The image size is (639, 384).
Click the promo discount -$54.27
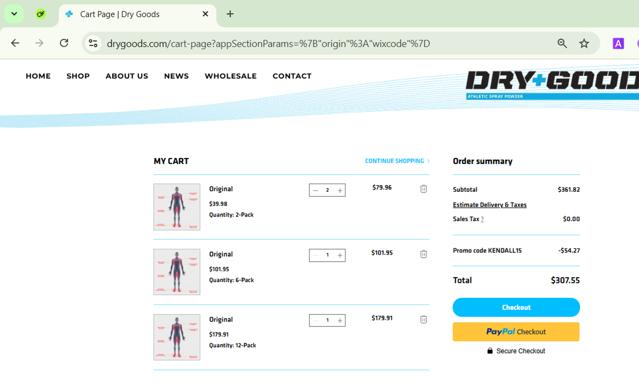(569, 250)
